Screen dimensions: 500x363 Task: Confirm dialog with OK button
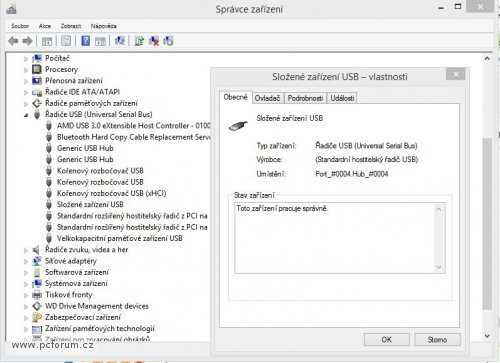[x=387, y=340]
